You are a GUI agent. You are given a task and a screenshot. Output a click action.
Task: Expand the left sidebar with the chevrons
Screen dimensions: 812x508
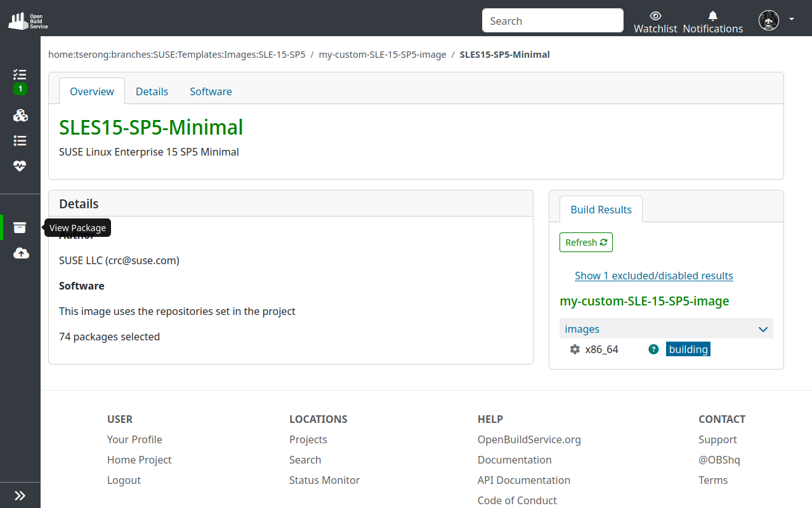point(20,495)
